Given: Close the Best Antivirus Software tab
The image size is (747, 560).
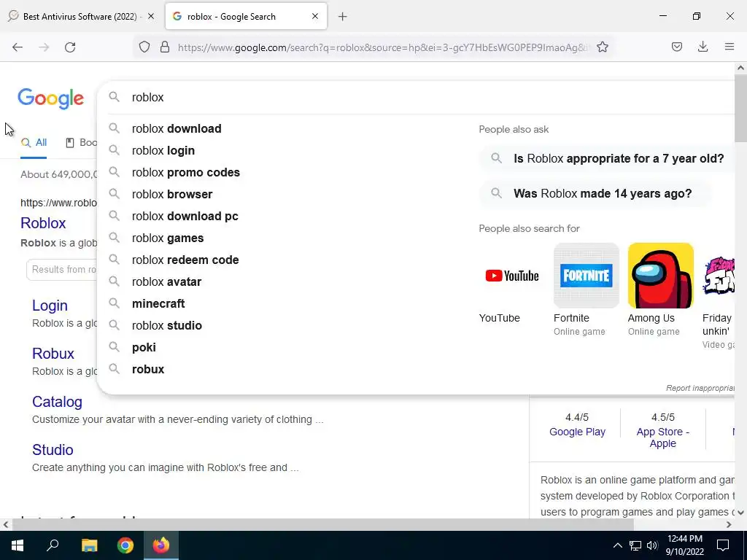Looking at the screenshot, I should [x=151, y=16].
